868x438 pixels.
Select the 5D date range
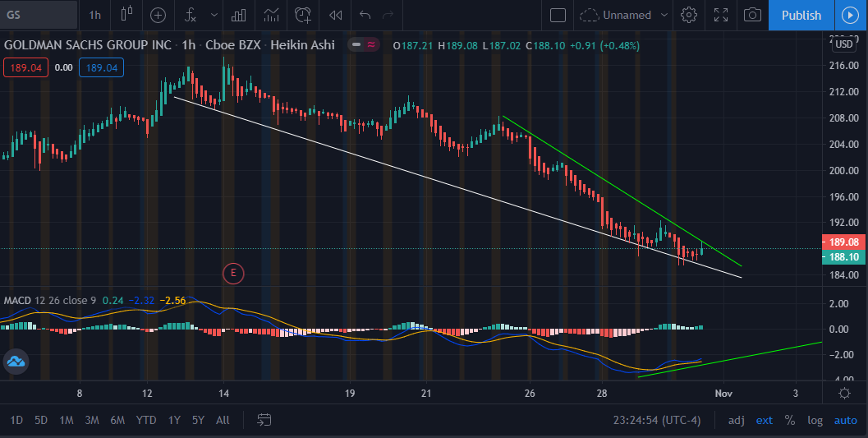41,420
